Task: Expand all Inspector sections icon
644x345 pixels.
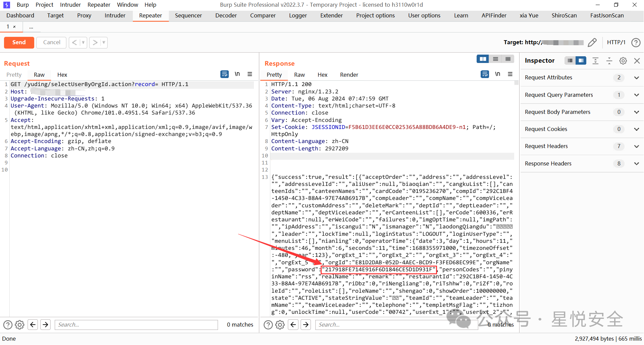Action: (x=595, y=61)
